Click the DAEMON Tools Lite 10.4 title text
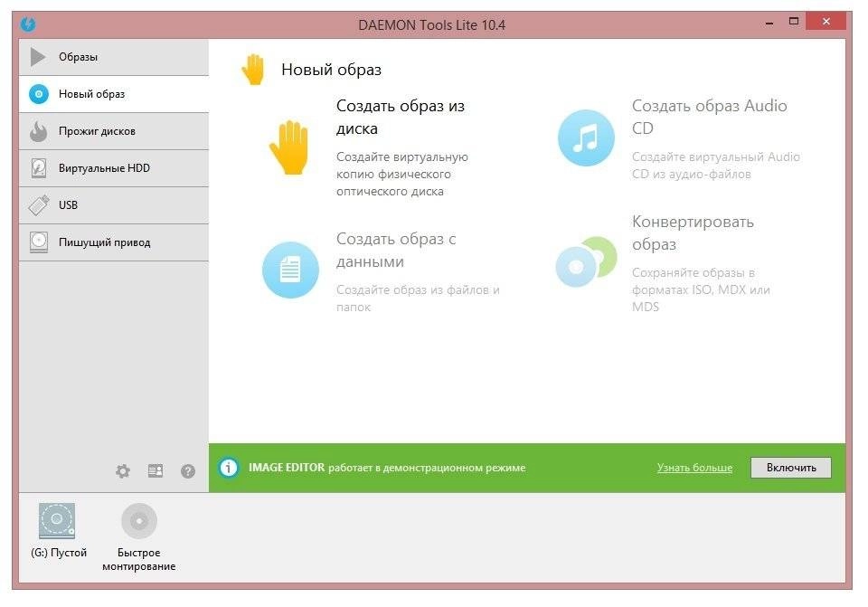The width and height of the screenshot is (868, 607). pyautogui.click(x=432, y=25)
